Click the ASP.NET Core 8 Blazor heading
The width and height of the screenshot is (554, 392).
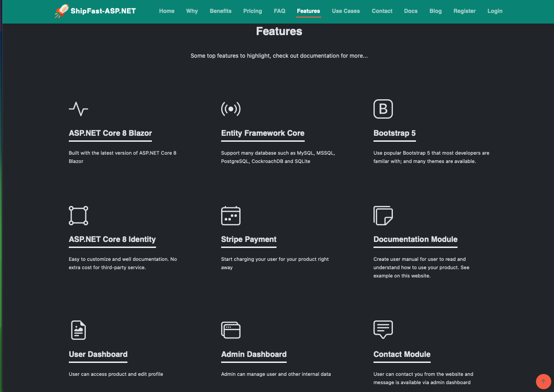[110, 133]
